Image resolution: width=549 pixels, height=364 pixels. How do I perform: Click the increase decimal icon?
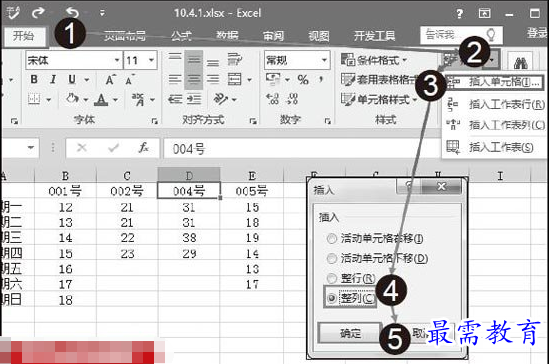[272, 99]
